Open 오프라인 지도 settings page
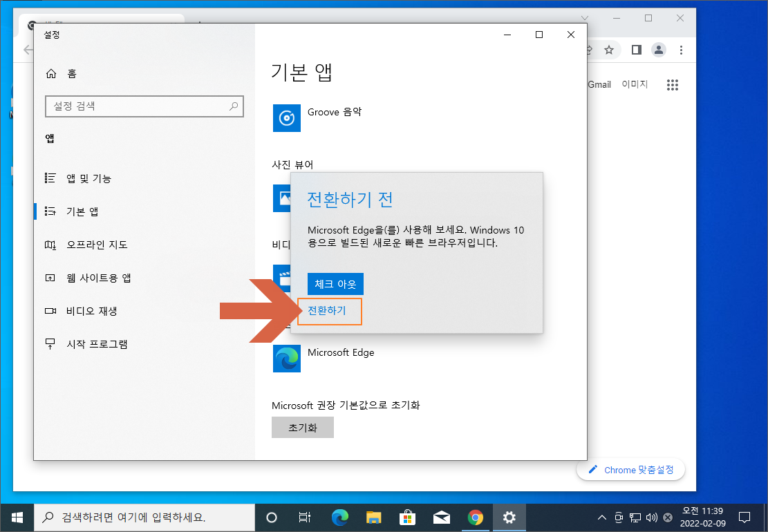Image resolution: width=768 pixels, height=532 pixels. (97, 245)
